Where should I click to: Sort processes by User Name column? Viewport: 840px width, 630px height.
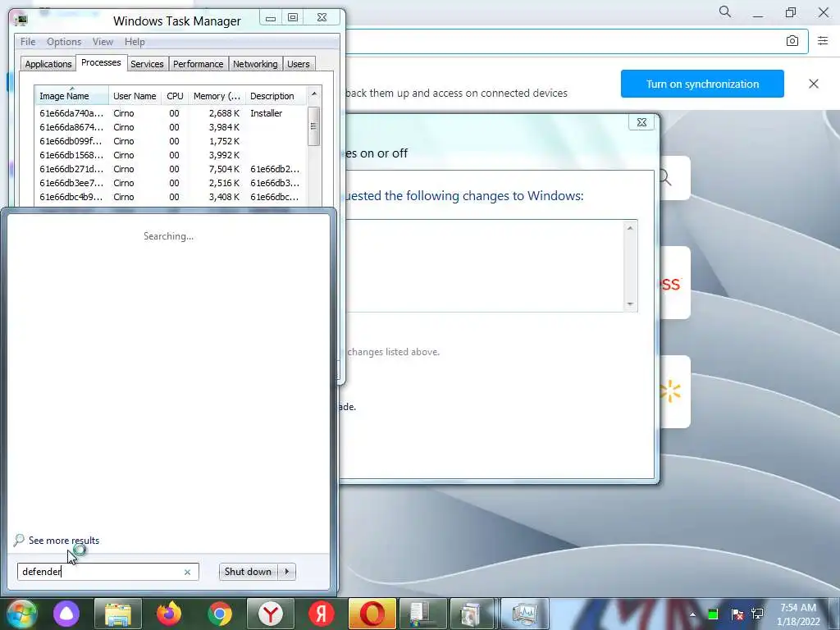pos(135,96)
